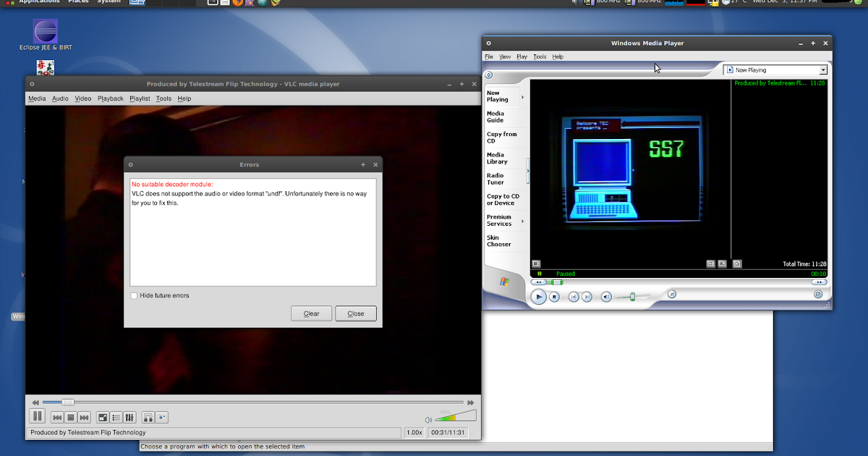Open the VLC Video menu
This screenshot has height=456, width=868.
point(83,98)
